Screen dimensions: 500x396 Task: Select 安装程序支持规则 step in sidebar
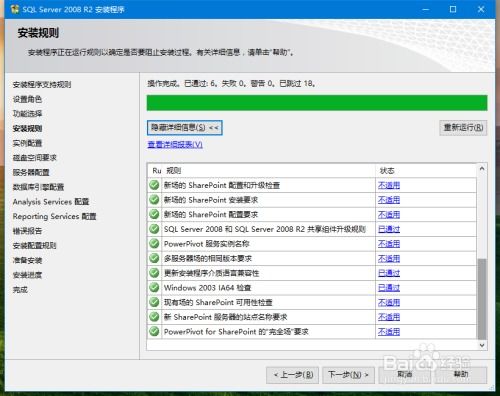[42, 85]
